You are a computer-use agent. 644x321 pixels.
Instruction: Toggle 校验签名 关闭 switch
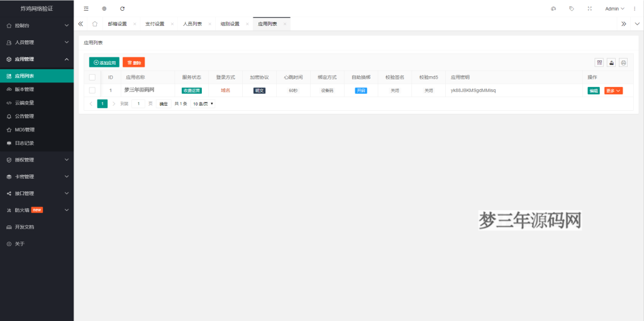[x=395, y=91]
